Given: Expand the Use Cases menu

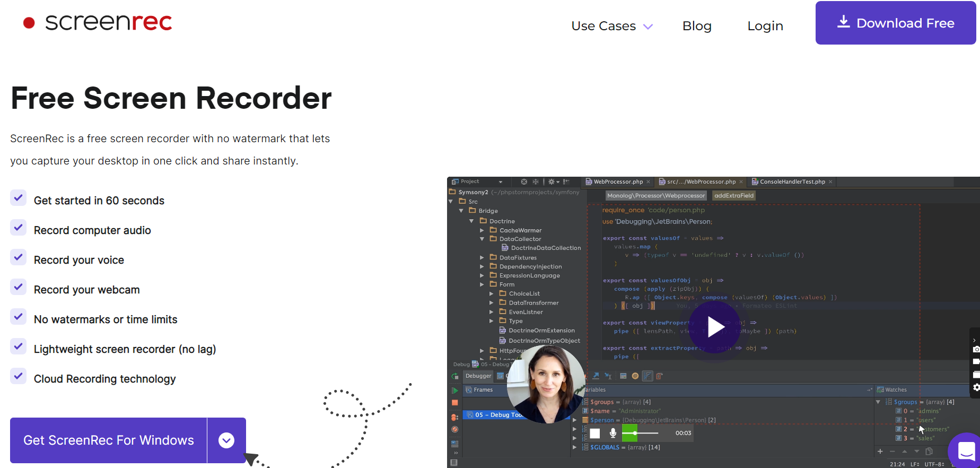Looking at the screenshot, I should click(612, 26).
